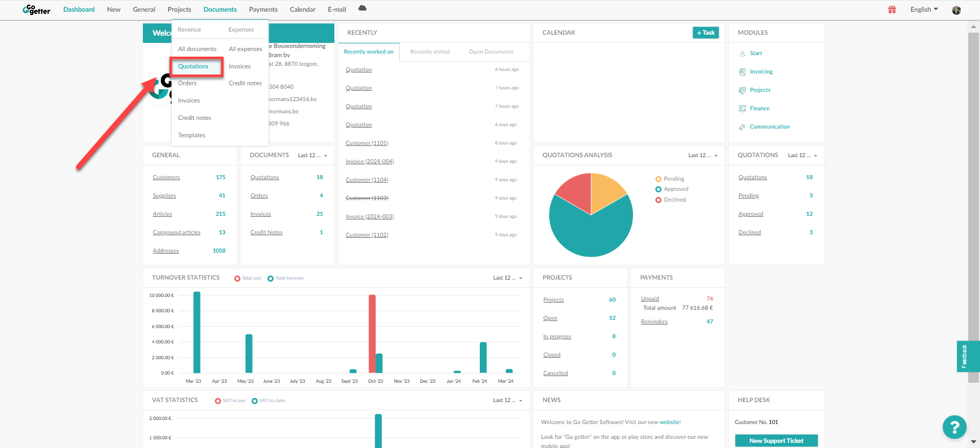Open the Compound articles link
The width and height of the screenshot is (980, 448).
177,232
